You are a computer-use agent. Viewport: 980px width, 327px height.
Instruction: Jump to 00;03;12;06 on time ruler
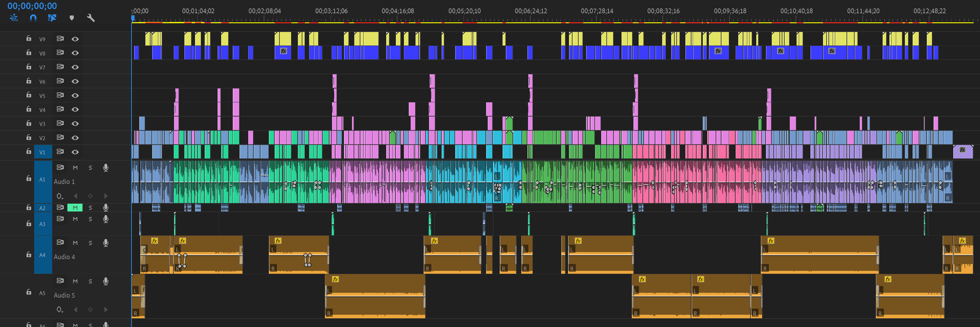coord(331,11)
